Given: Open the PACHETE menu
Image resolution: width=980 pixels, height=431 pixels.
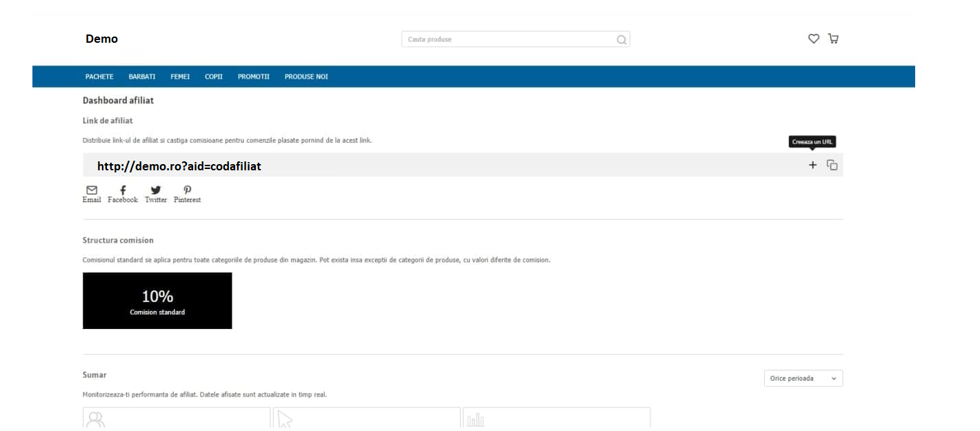Looking at the screenshot, I should 99,77.
